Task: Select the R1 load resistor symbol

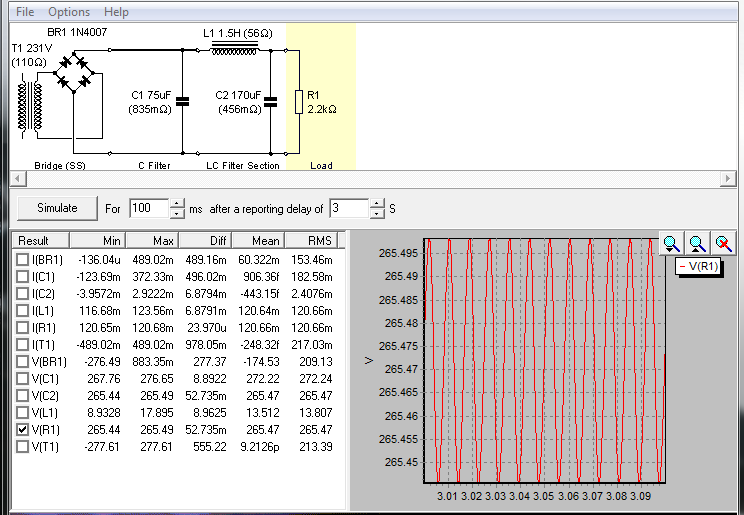Action: click(x=299, y=102)
